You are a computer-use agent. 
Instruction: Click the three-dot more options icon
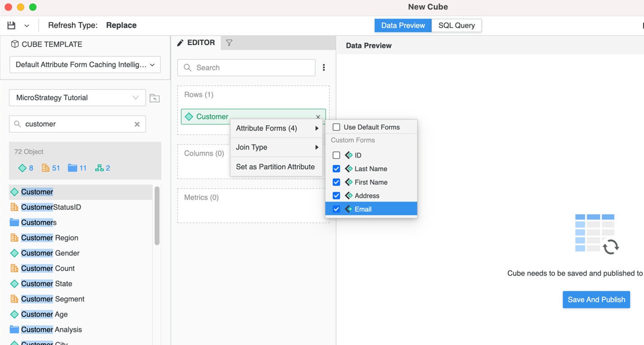323,68
